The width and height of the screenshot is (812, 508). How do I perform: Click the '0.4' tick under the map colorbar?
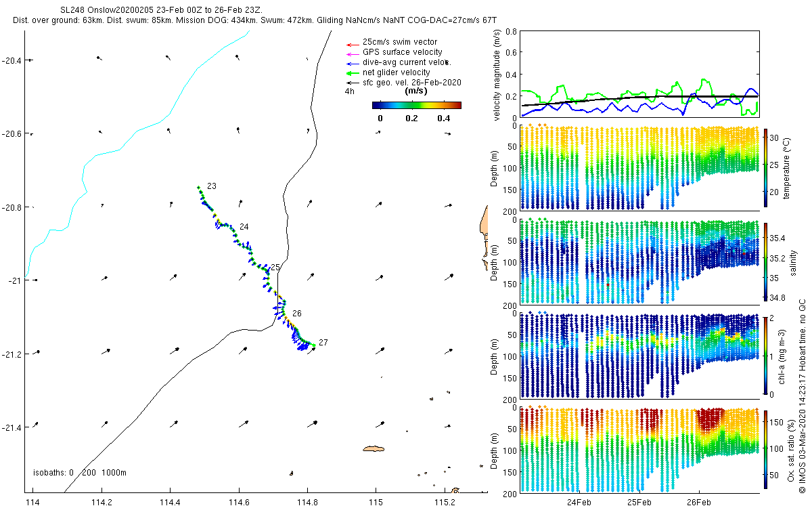[x=444, y=119]
